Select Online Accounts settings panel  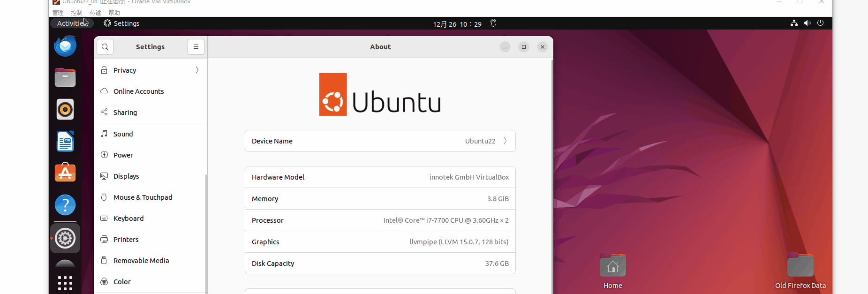151,91
